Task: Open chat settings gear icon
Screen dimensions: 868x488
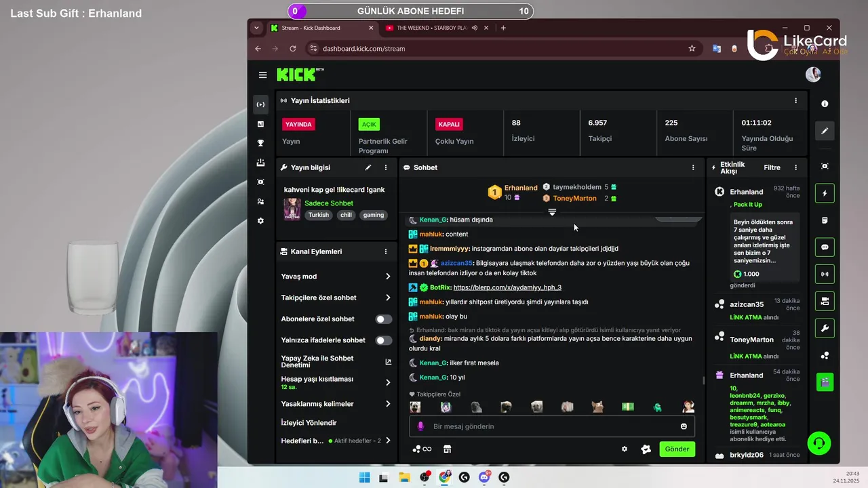Action: click(624, 449)
